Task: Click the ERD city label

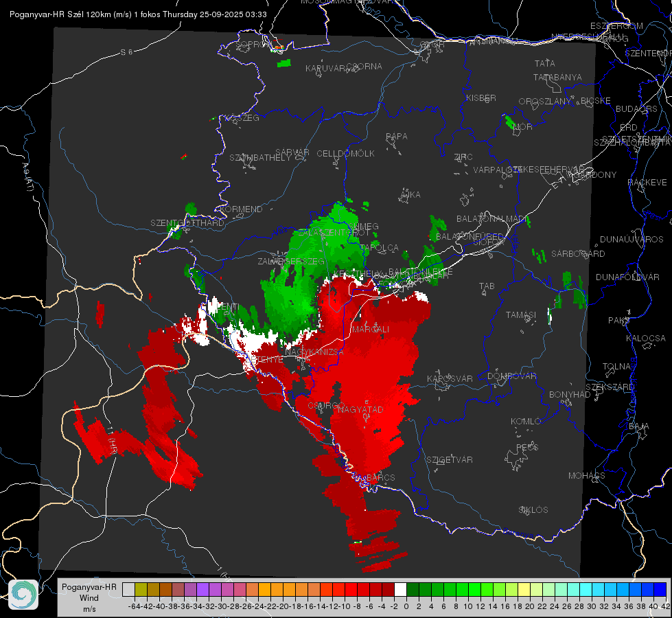Action: coord(628,128)
